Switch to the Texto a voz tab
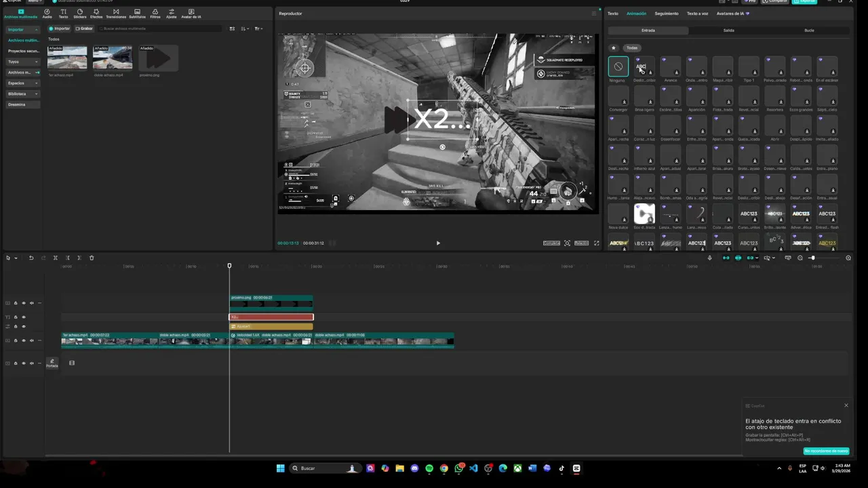Image resolution: width=868 pixels, height=488 pixels. 698,14
